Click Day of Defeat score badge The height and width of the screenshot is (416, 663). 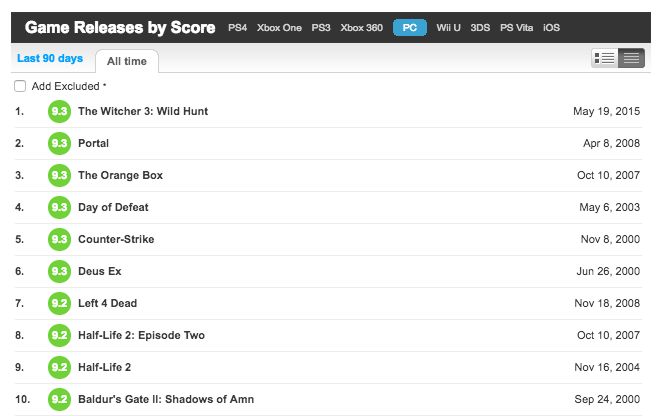click(x=59, y=207)
